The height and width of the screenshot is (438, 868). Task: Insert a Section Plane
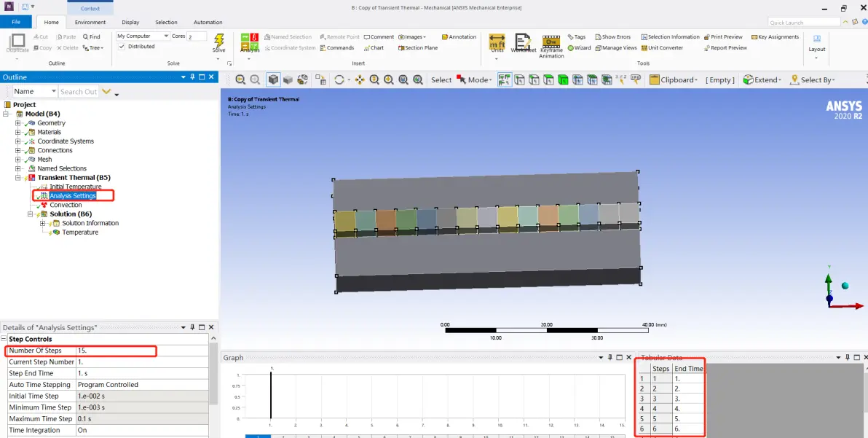[417, 47]
